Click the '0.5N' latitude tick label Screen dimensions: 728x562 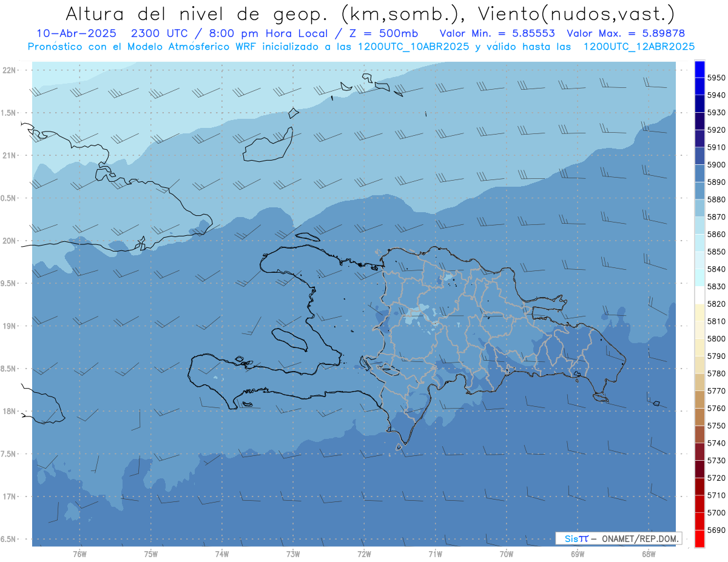click(x=8, y=198)
